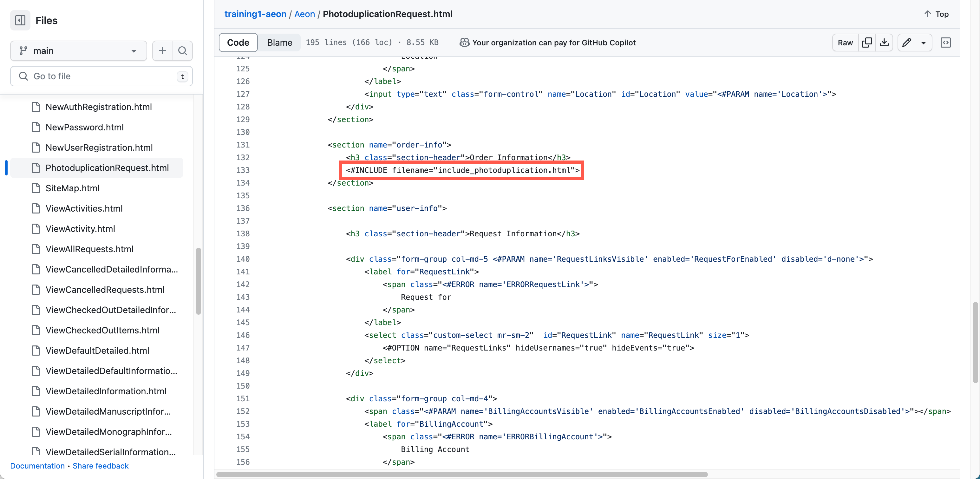Collapse the Files sidebar panel
Screen dimensions: 980x479
(x=20, y=20)
